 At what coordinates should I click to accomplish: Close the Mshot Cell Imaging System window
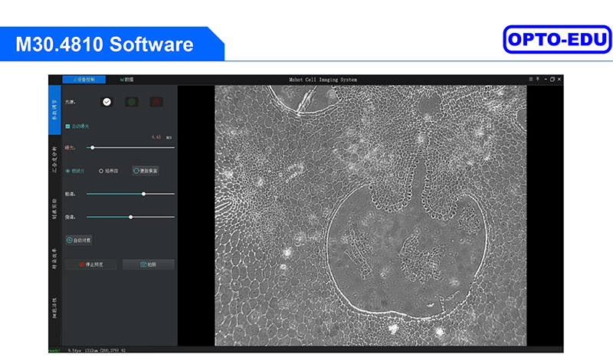click(x=559, y=79)
